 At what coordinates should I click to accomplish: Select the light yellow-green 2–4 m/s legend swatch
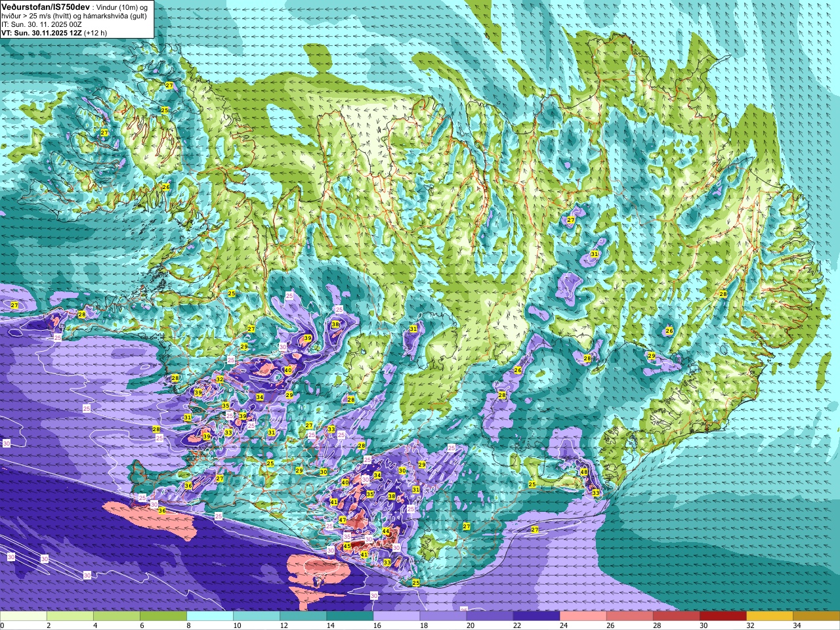click(x=70, y=616)
